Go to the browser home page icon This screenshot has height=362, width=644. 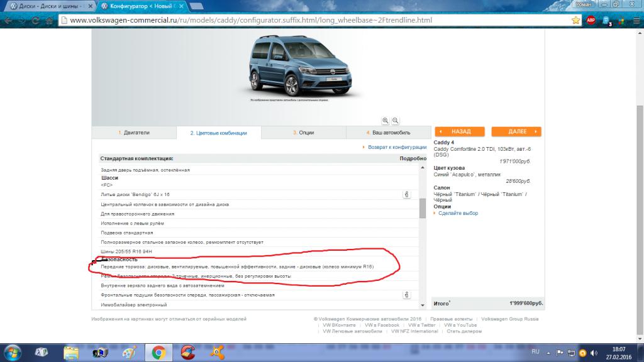[x=49, y=21]
